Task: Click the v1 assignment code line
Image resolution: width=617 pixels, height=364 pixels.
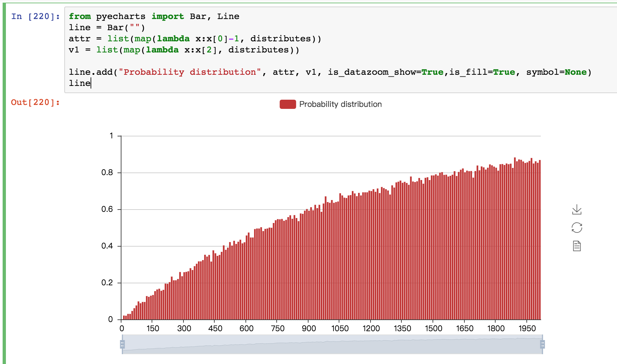Action: coord(184,50)
